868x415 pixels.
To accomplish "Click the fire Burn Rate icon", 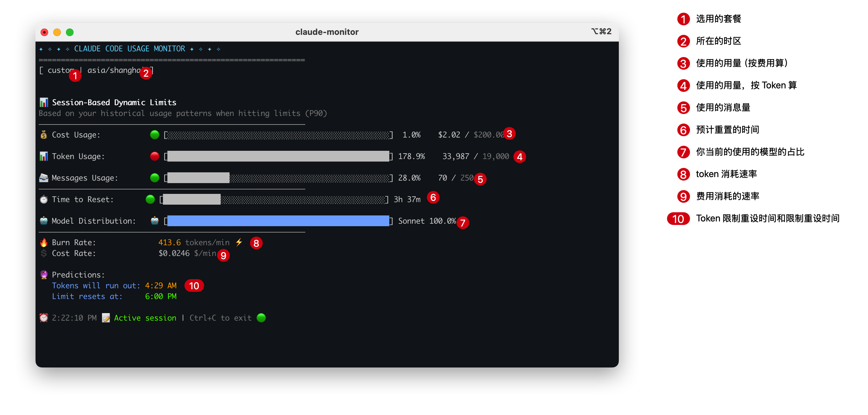I will click(44, 243).
